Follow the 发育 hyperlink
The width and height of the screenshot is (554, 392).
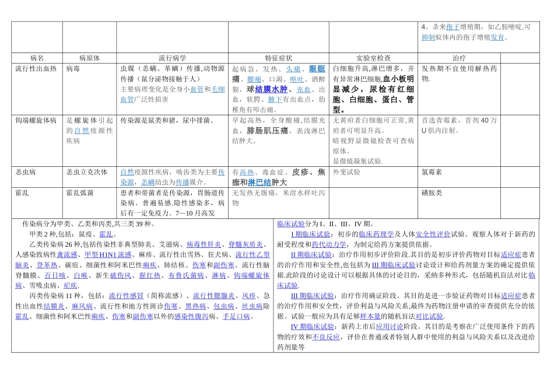point(497,37)
